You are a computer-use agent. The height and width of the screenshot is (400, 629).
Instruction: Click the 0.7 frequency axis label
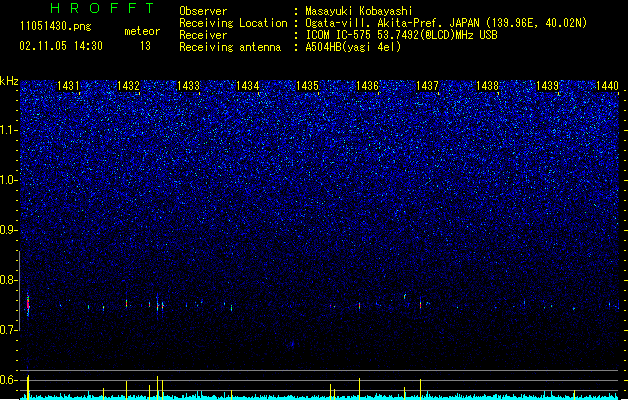(x=9, y=330)
